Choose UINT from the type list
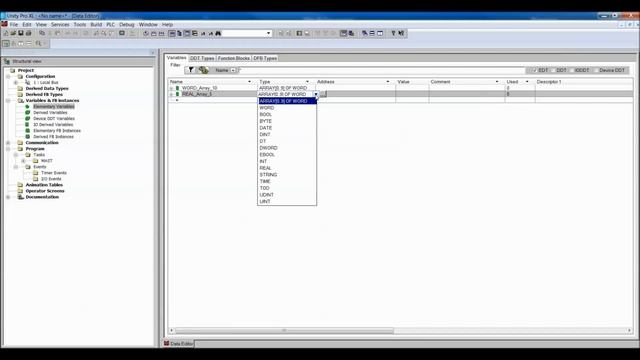Image resolution: width=640 pixels, height=360 pixels. [x=287, y=201]
